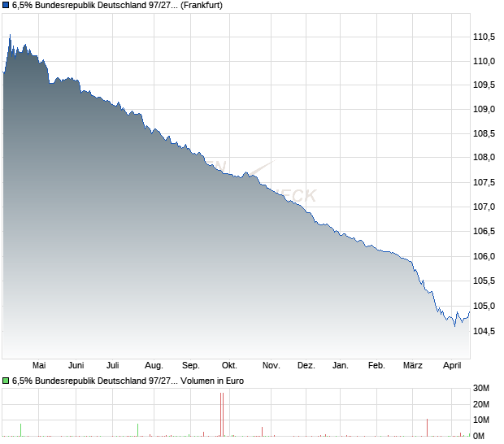
Task: Select the 'Juni' month label
Action: tap(76, 366)
